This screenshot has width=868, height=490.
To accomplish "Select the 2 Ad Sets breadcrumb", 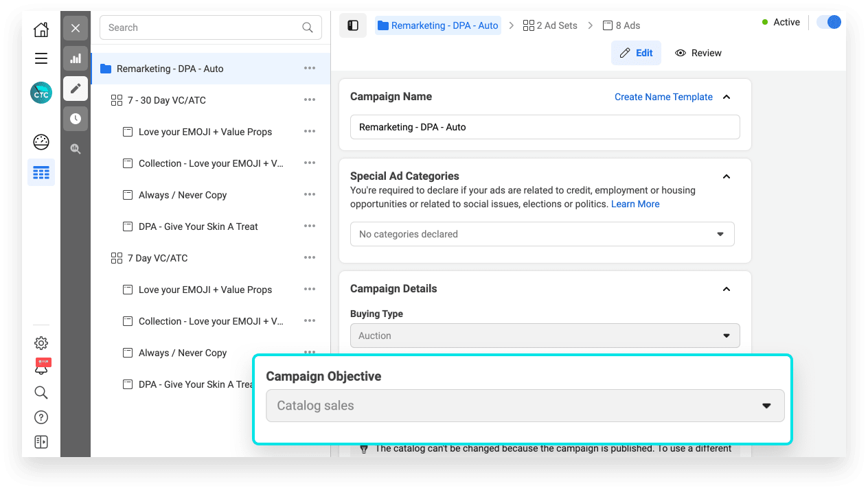I will (x=550, y=25).
